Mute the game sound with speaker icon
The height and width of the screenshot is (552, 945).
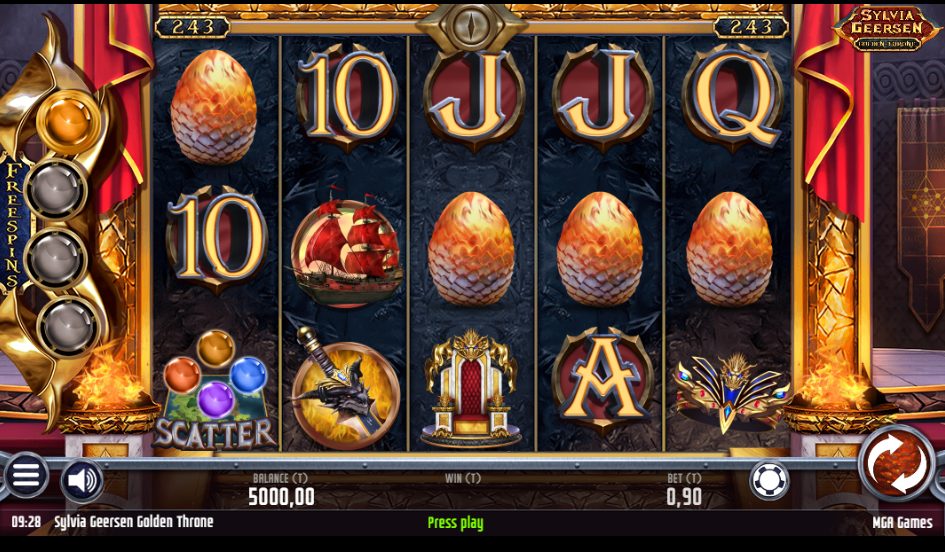(83, 481)
